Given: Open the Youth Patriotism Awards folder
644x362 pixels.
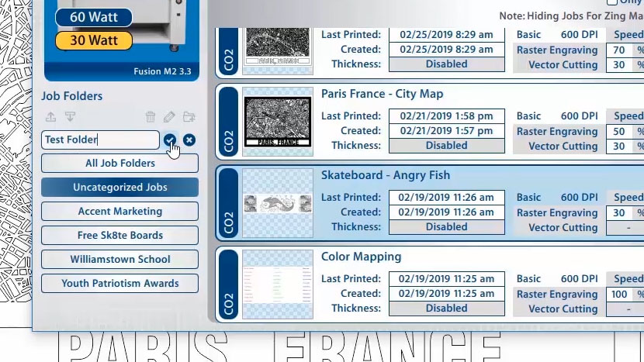Looking at the screenshot, I should coord(119,284).
